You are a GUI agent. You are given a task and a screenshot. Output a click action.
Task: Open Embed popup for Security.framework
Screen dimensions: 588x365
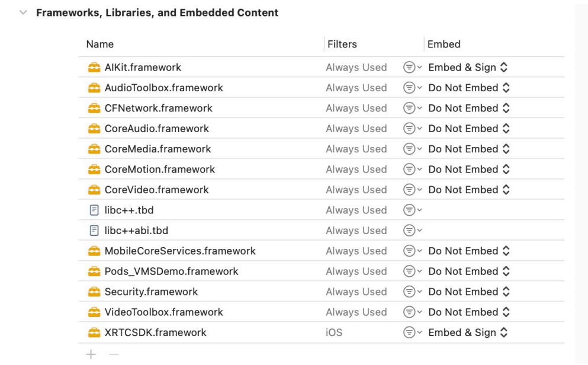468,292
